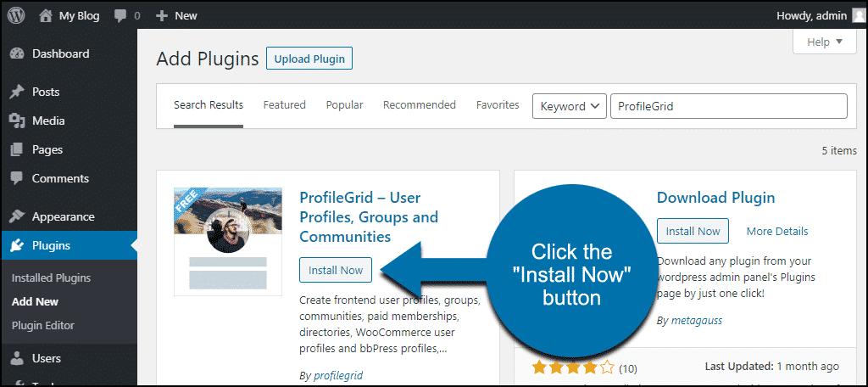This screenshot has width=868, height=387.
Task: Open ProfileGrid plugin title link
Action: [369, 216]
